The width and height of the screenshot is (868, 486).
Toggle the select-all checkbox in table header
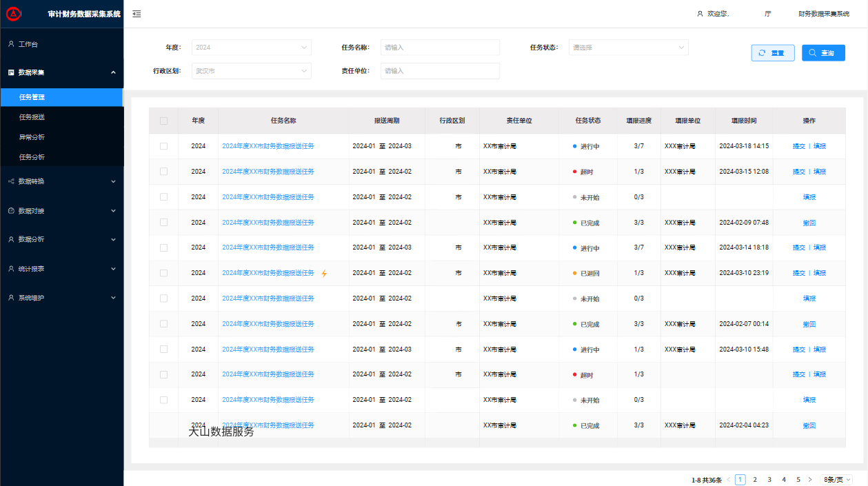tap(163, 121)
